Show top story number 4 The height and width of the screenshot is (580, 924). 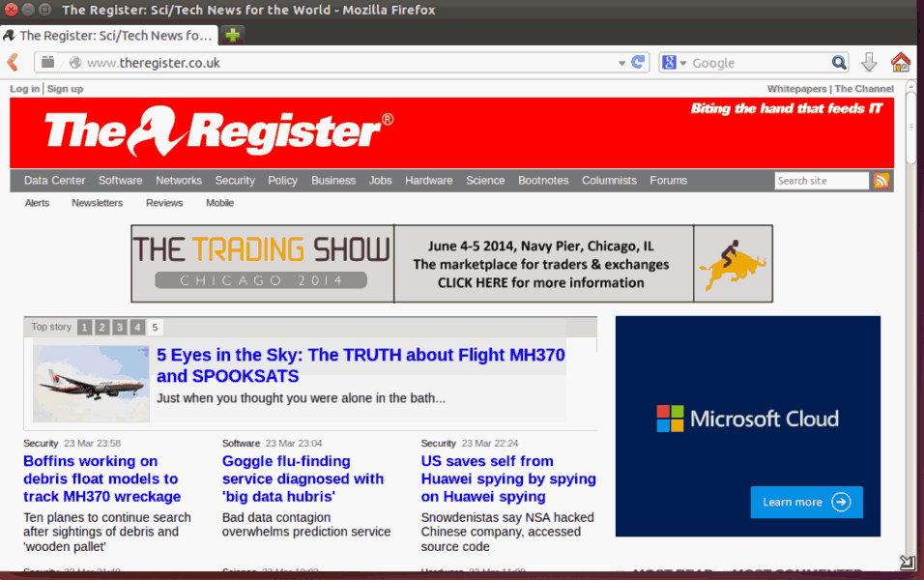point(137,327)
